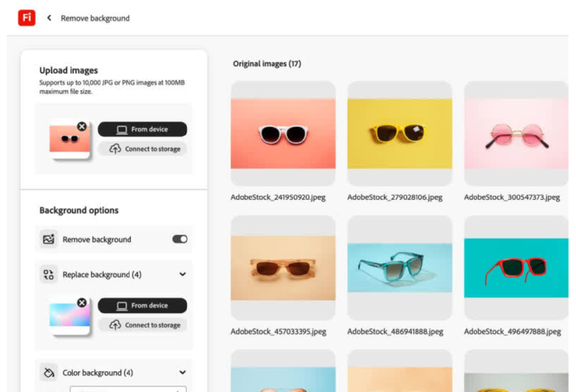
Task: Click From device under Replace background
Action: 143,306
